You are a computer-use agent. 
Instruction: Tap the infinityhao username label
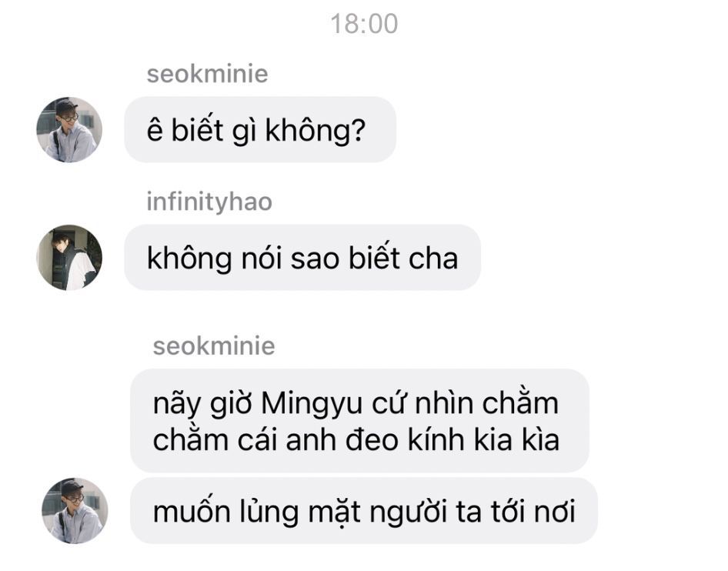[x=209, y=202]
